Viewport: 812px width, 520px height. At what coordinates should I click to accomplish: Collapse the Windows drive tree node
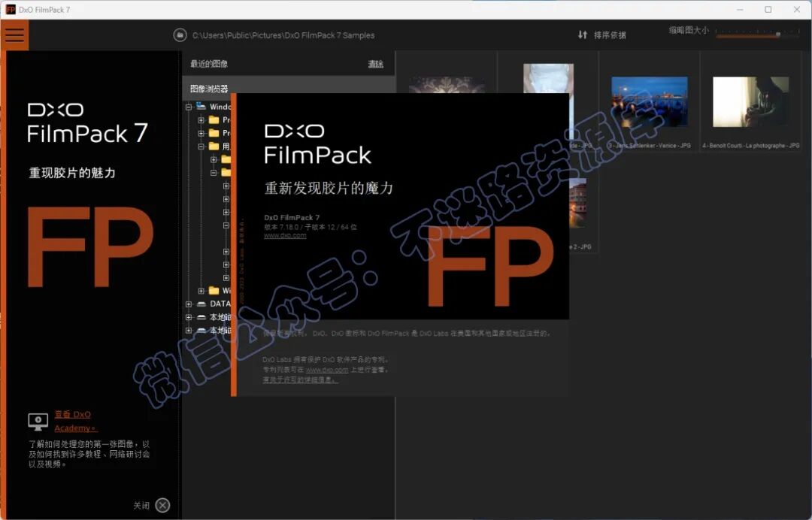click(189, 107)
